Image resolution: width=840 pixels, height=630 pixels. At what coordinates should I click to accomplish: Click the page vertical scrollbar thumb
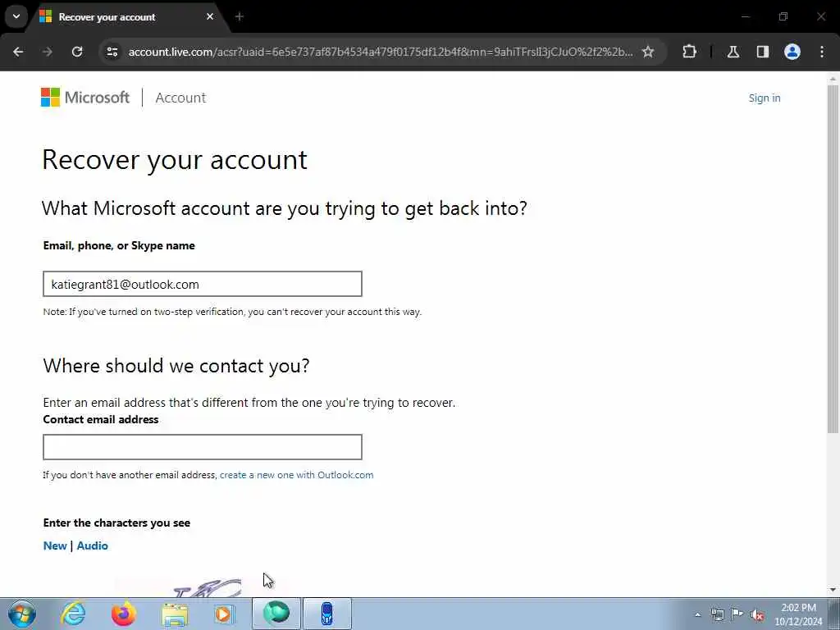[833, 258]
